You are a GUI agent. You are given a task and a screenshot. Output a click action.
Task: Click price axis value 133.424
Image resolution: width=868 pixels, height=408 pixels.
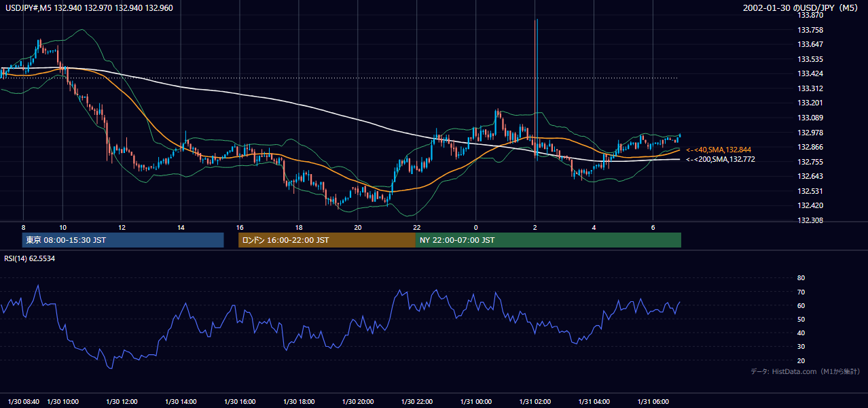[810, 74]
